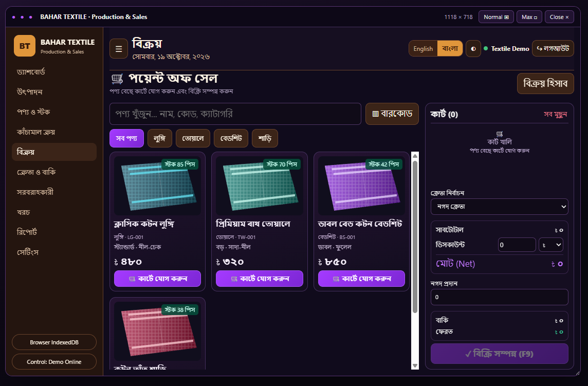The width and height of the screenshot is (588, 386).
Task: Click the Browser IndexedDB button
Action: pyautogui.click(x=54, y=342)
